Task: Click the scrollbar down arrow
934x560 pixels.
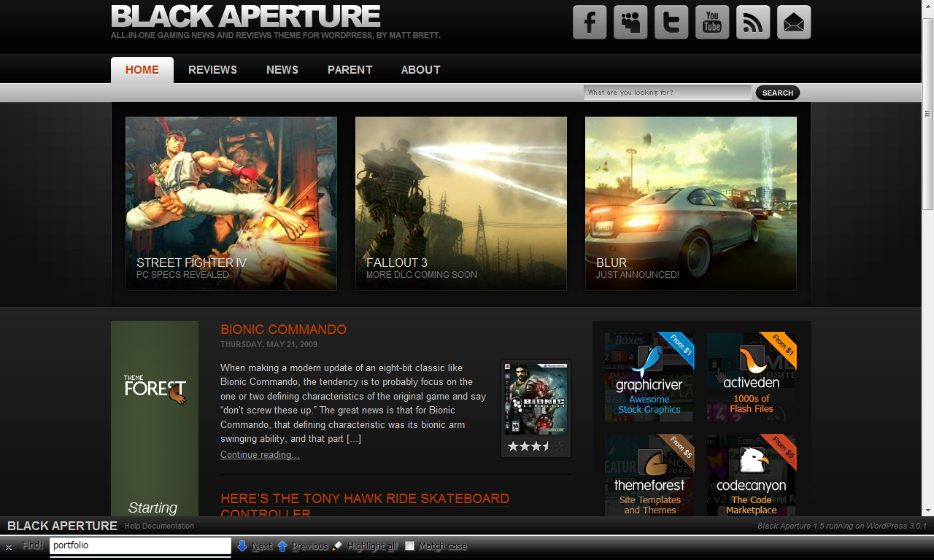Action: pos(927,510)
